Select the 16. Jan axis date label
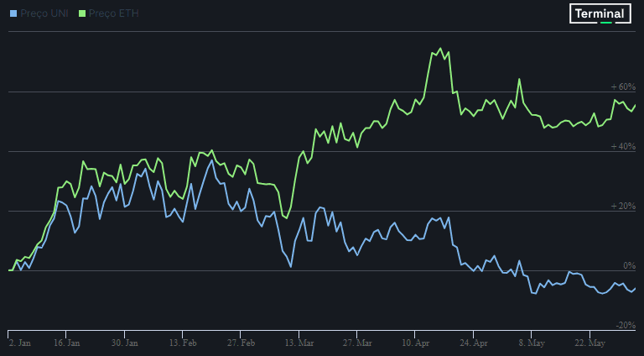This screenshot has width=644, height=356. tap(66, 343)
